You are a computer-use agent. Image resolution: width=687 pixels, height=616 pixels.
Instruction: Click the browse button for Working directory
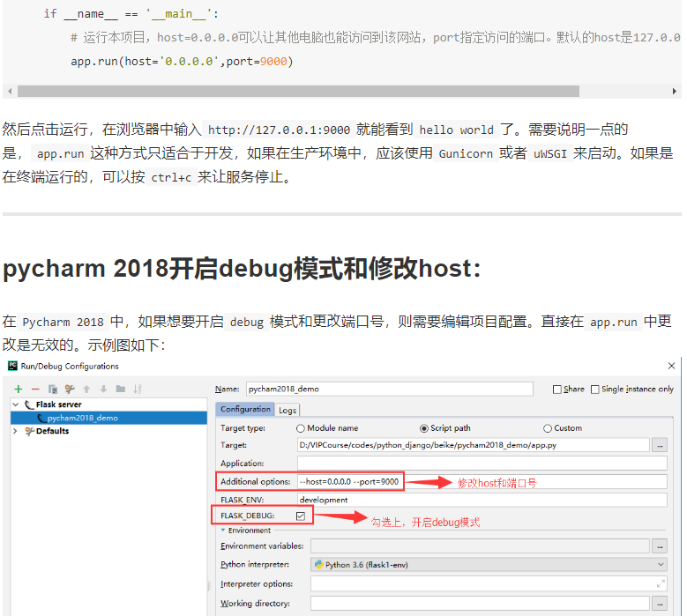(660, 604)
